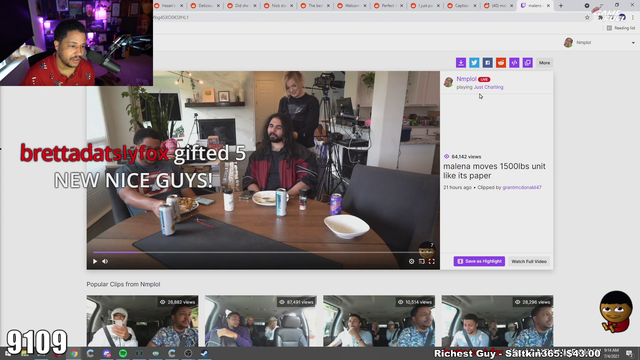This screenshot has height=360, width=640.
Task: Open popular clip with 26,882 views
Action: pyautogui.click(x=142, y=321)
